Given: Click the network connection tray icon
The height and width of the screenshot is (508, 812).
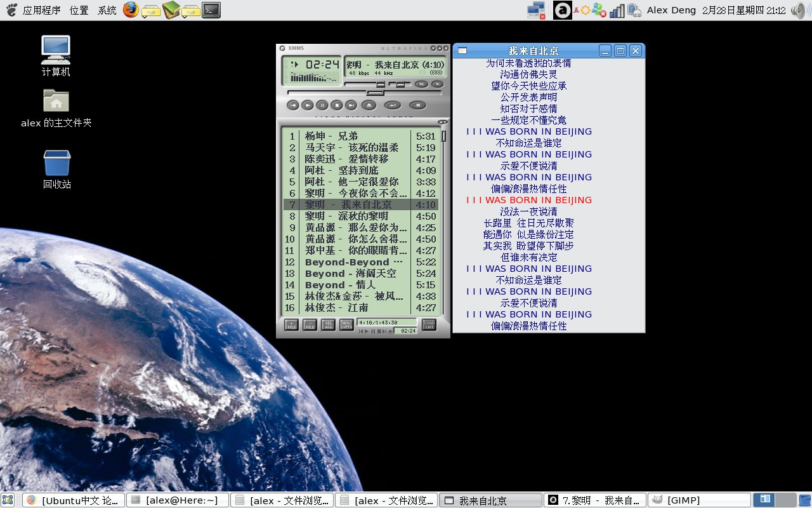Looking at the screenshot, I should [x=536, y=10].
